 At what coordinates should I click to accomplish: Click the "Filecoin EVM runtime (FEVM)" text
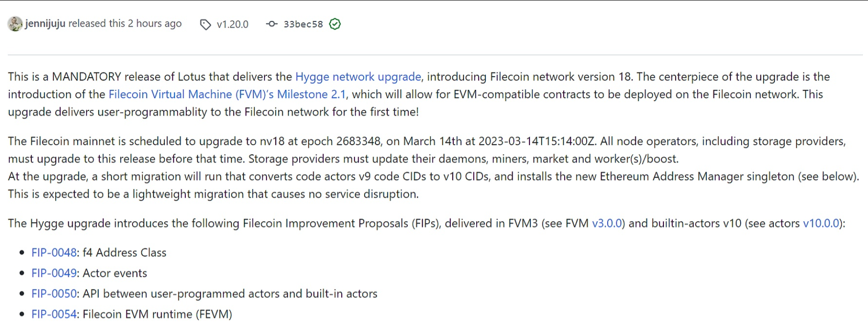coord(157,314)
